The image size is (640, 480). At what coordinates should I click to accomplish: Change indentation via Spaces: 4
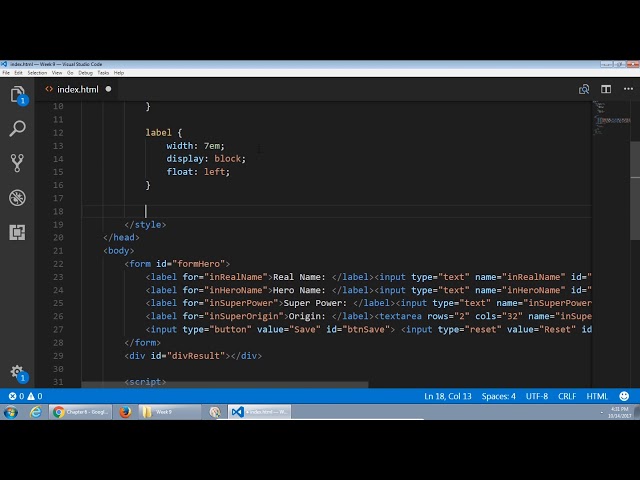(x=498, y=397)
